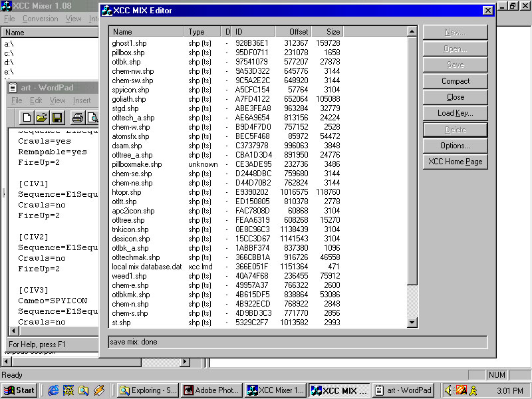Screen dimensions: 532x399
Task: Click the WordPad document title icon
Action: click(x=13, y=88)
